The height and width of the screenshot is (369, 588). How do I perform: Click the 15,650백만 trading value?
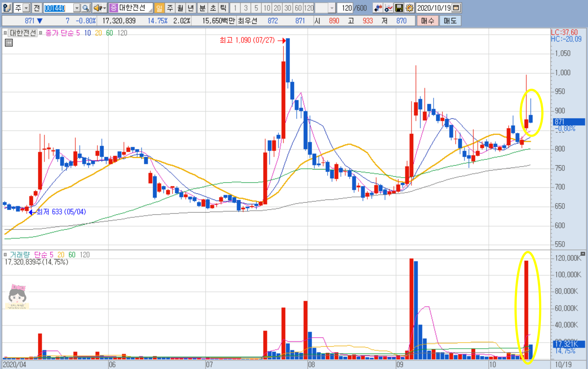[218, 21]
